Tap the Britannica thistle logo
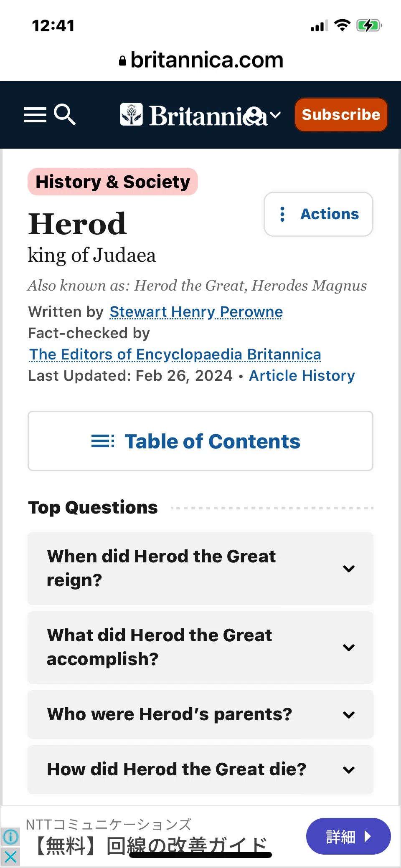Image resolution: width=401 pixels, height=868 pixels. pos(132,114)
